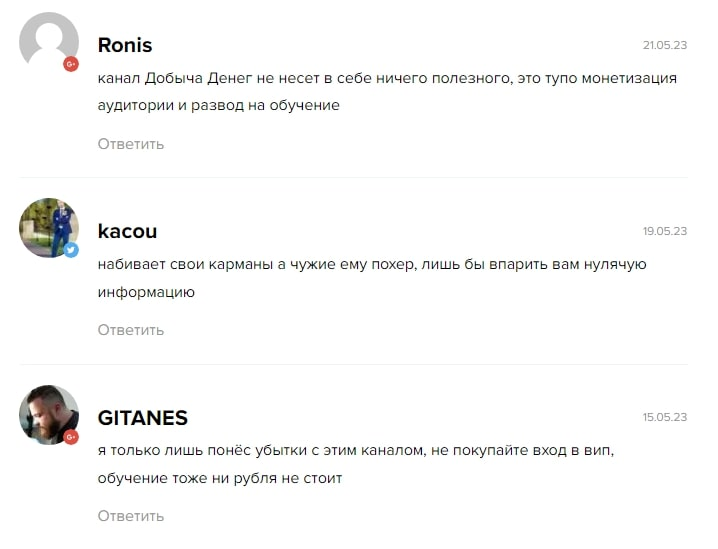Reply to Ronis's comment via Ответить
718x549 pixels.
tap(131, 144)
